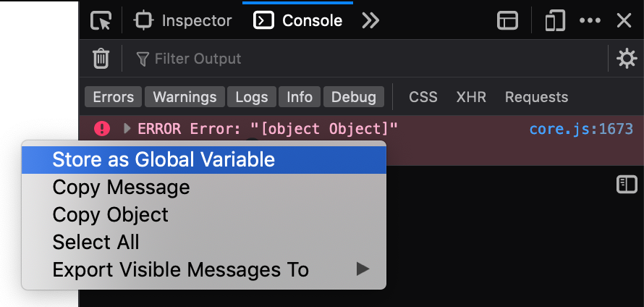
Task: Toggle the Warnings filter
Action: [x=185, y=97]
